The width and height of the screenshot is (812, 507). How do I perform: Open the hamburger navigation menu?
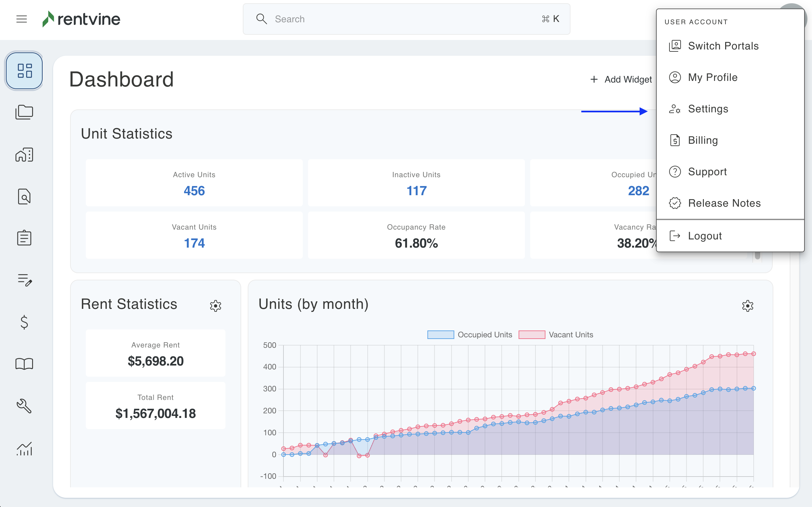coord(22,19)
